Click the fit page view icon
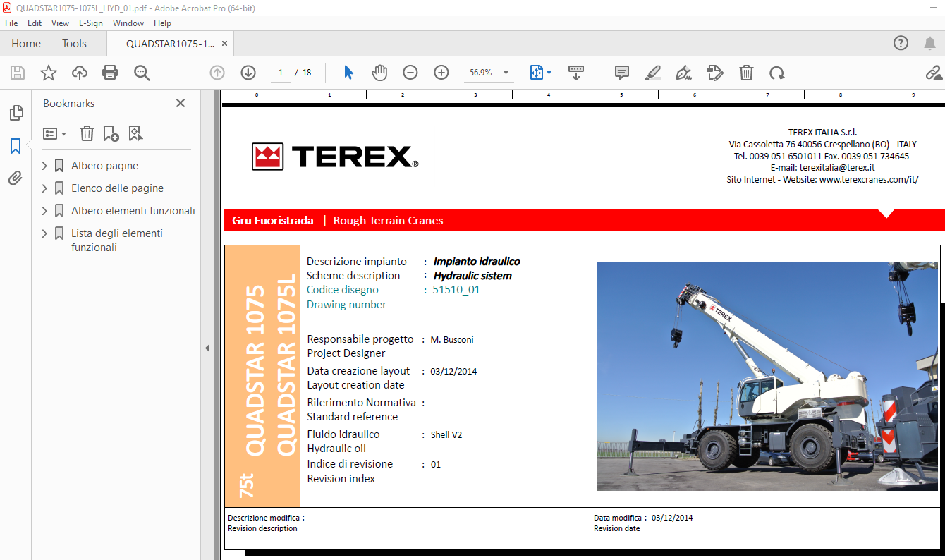945x560 pixels. 536,73
